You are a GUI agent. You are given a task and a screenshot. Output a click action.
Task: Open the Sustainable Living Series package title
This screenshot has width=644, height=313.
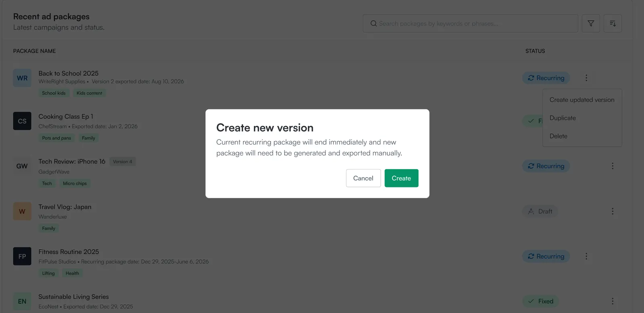(74, 297)
